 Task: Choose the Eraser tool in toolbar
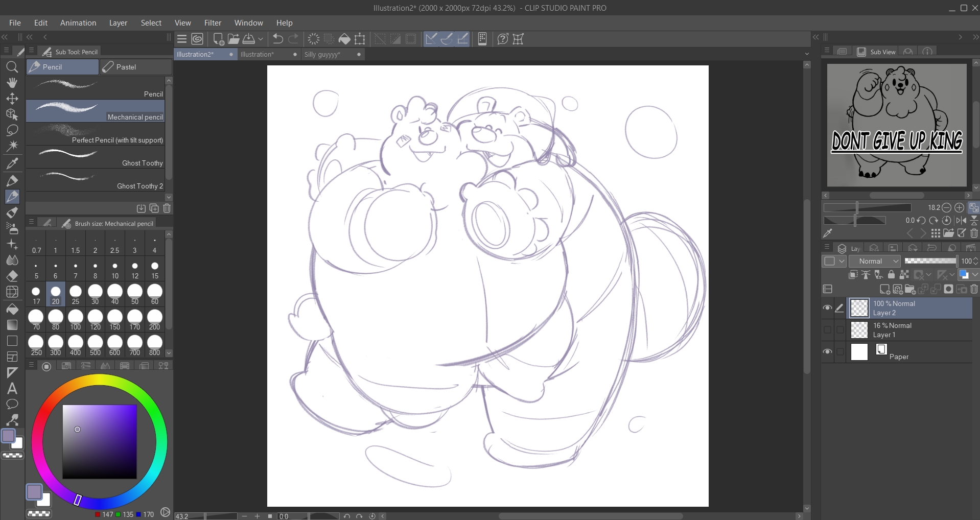(12, 276)
